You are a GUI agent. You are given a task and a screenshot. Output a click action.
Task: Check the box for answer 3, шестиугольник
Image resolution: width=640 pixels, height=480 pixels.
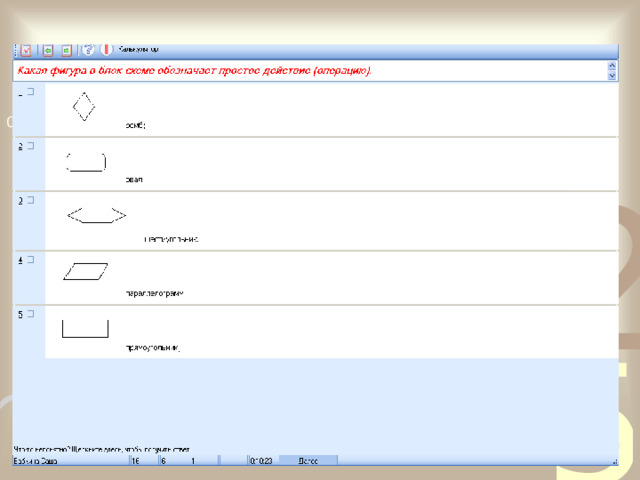(x=31, y=200)
